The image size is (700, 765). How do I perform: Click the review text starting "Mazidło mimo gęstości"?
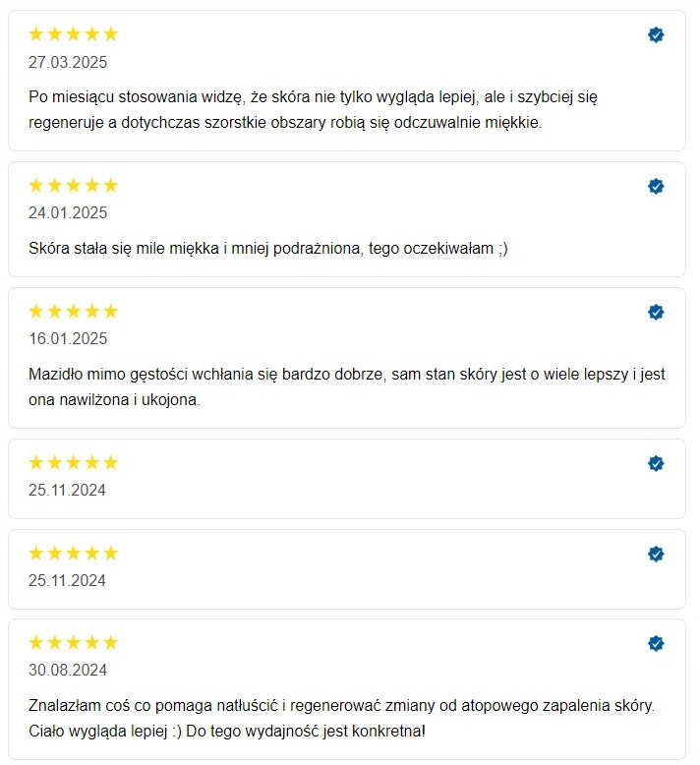point(347,387)
